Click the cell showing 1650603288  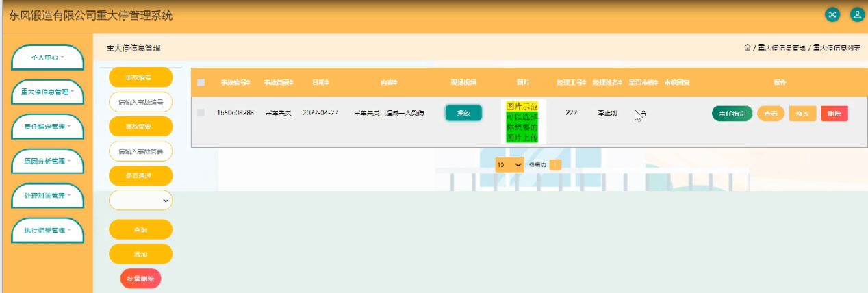pos(235,113)
